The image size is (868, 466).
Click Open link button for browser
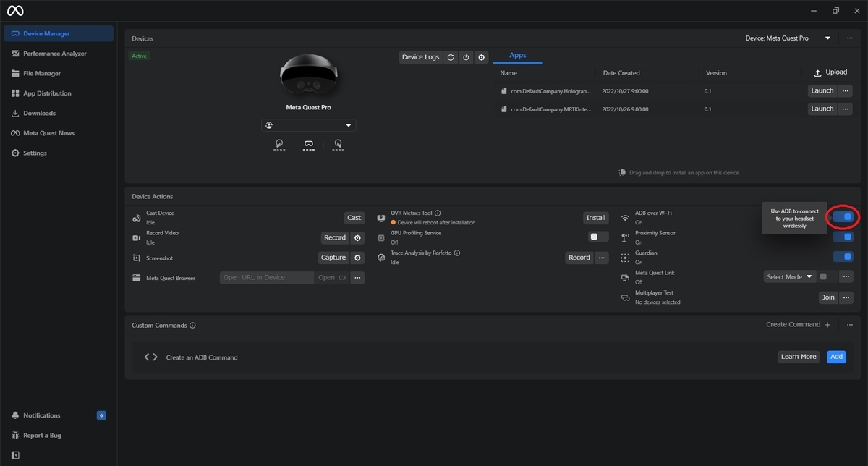tap(332, 277)
